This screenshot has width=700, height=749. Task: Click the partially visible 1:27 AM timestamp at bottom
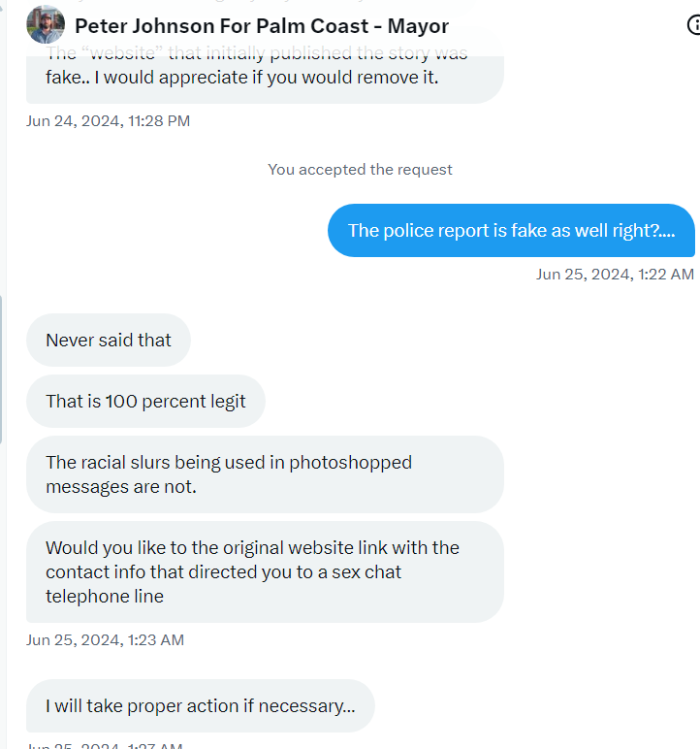click(105, 745)
